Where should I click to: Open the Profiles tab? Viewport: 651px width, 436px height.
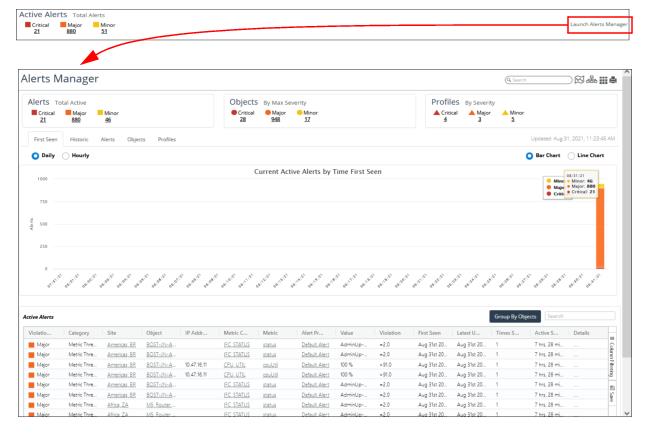tap(167, 138)
